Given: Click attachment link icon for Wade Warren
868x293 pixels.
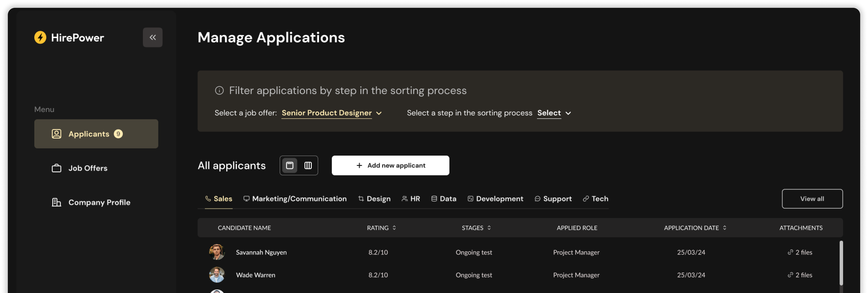Looking at the screenshot, I should pyautogui.click(x=790, y=275).
